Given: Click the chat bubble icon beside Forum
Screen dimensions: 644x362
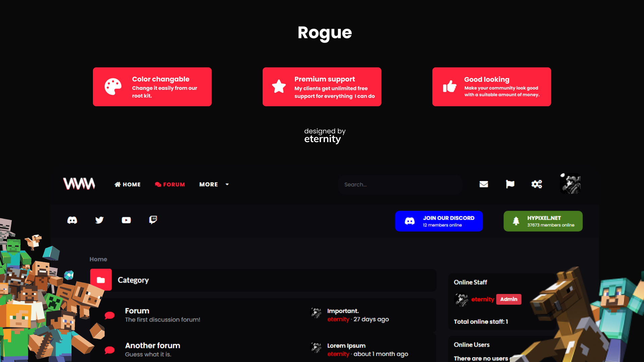Looking at the screenshot, I should pos(109,315).
